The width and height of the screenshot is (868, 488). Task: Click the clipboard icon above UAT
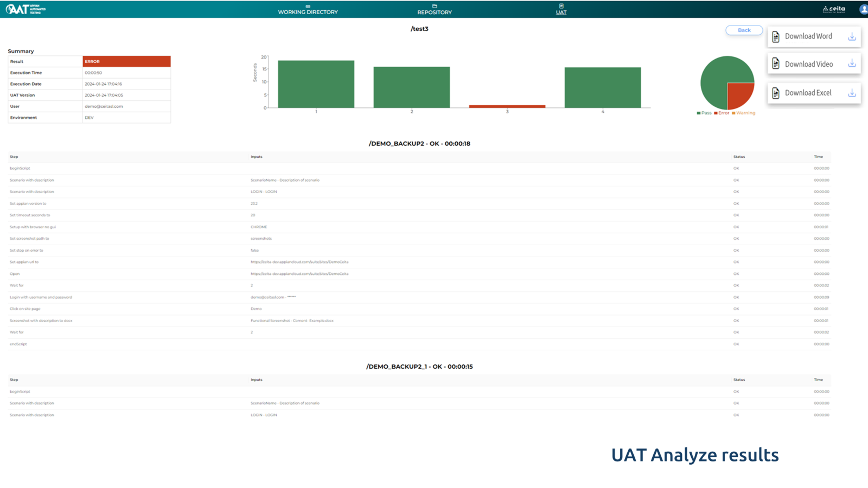561,6
